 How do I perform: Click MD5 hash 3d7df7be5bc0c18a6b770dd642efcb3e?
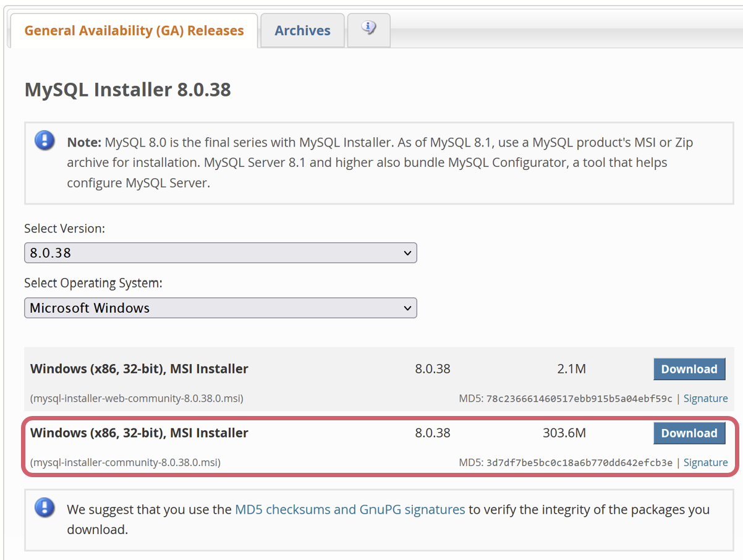(579, 462)
